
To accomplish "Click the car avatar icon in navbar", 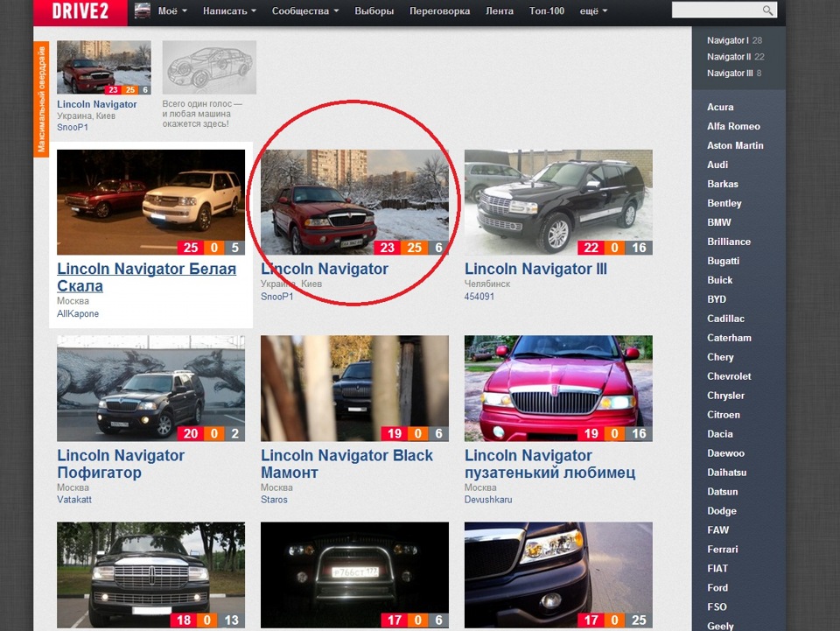I will tap(142, 11).
